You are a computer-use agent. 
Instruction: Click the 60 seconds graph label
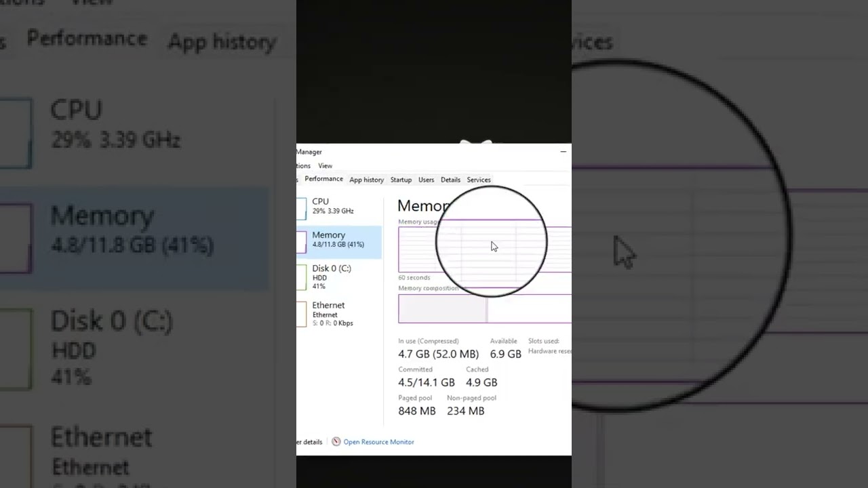pyautogui.click(x=414, y=278)
